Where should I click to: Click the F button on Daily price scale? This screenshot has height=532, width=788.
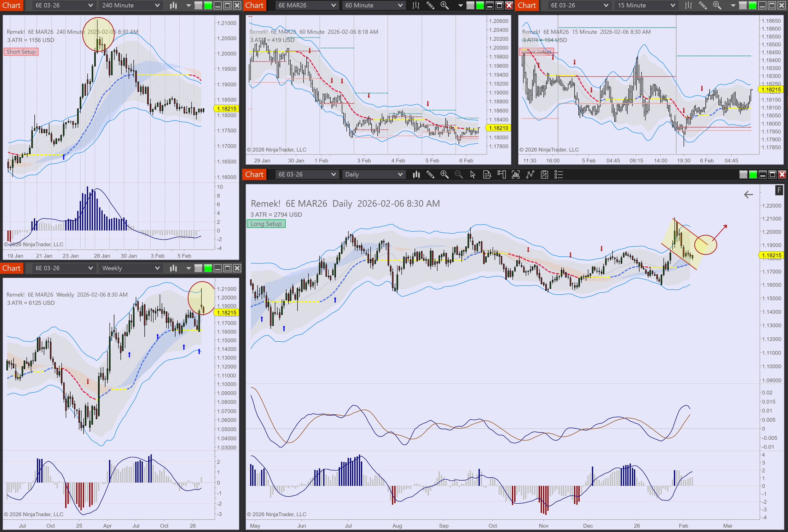779,190
